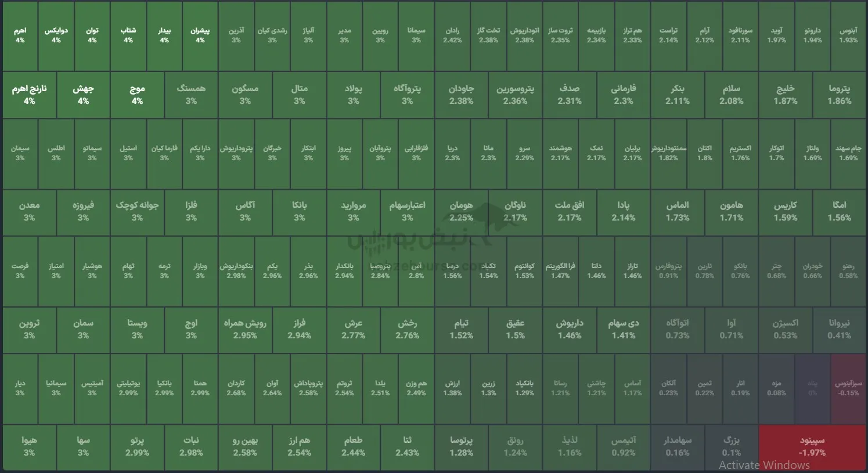Select the موج 4% tile

tap(137, 95)
